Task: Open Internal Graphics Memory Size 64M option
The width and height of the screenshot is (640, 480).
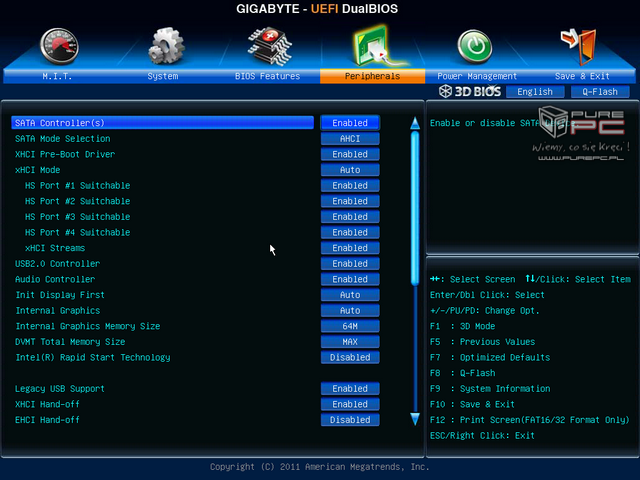Action: coord(350,326)
